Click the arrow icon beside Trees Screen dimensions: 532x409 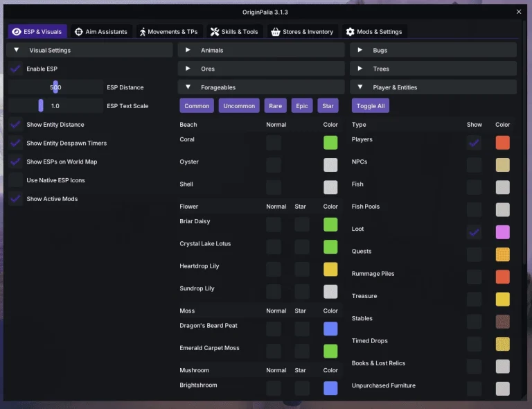click(x=360, y=69)
